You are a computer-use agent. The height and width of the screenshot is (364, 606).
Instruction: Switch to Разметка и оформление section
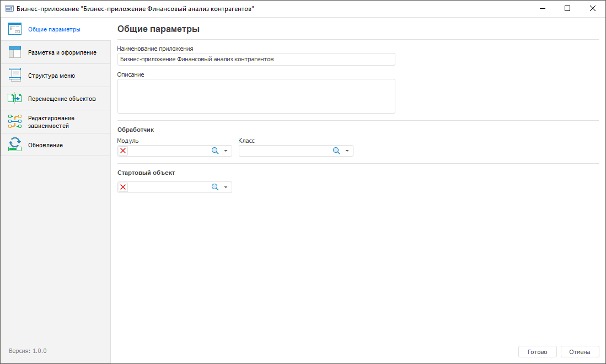(62, 52)
